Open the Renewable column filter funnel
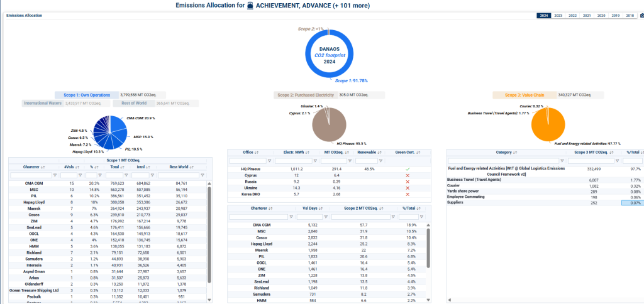 pos(380,161)
